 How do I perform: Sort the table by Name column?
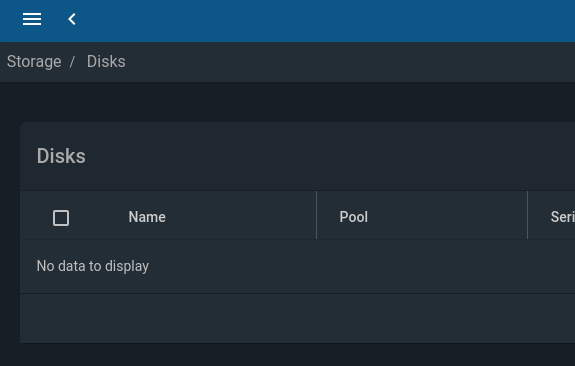pyautogui.click(x=147, y=217)
